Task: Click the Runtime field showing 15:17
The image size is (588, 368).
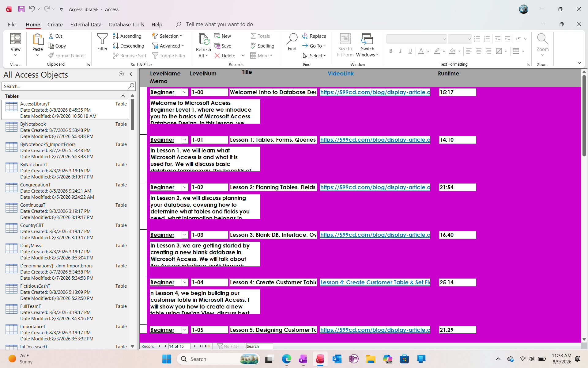Action: click(457, 92)
